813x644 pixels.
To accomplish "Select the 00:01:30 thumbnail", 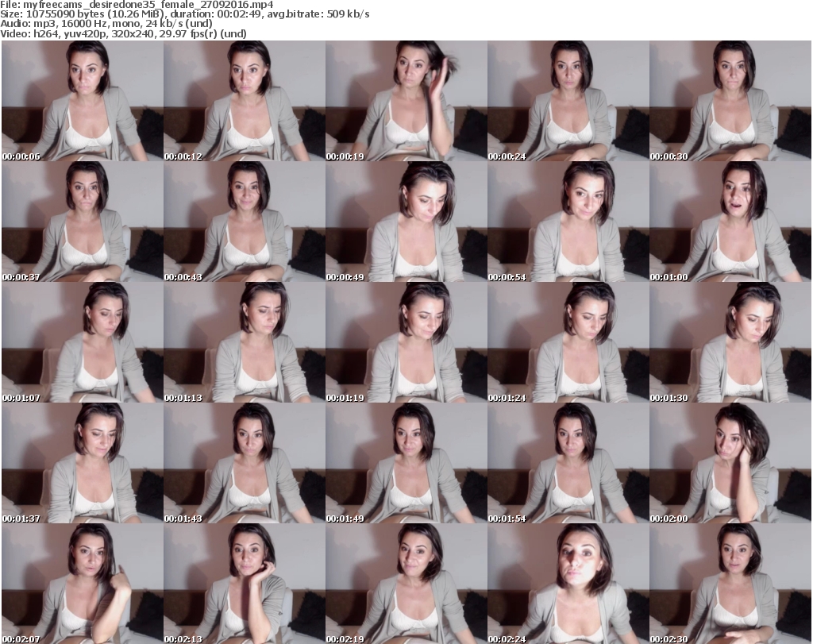I will 730,342.
